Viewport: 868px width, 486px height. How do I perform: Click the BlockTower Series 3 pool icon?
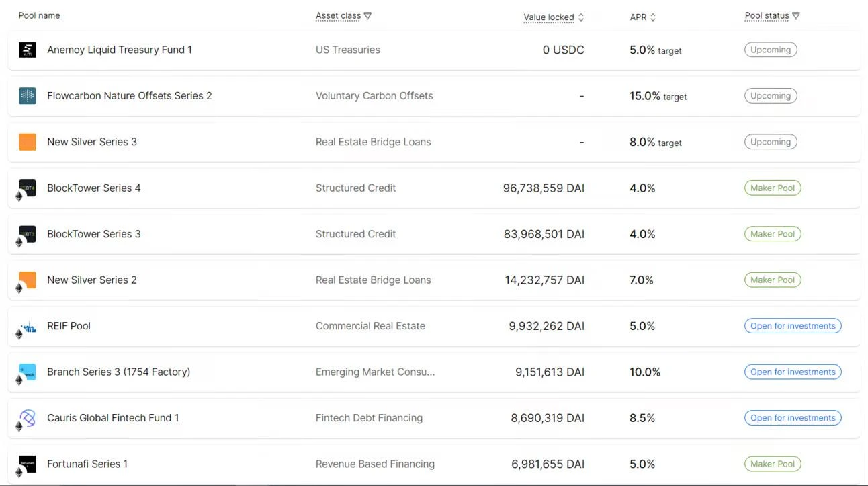tap(28, 234)
